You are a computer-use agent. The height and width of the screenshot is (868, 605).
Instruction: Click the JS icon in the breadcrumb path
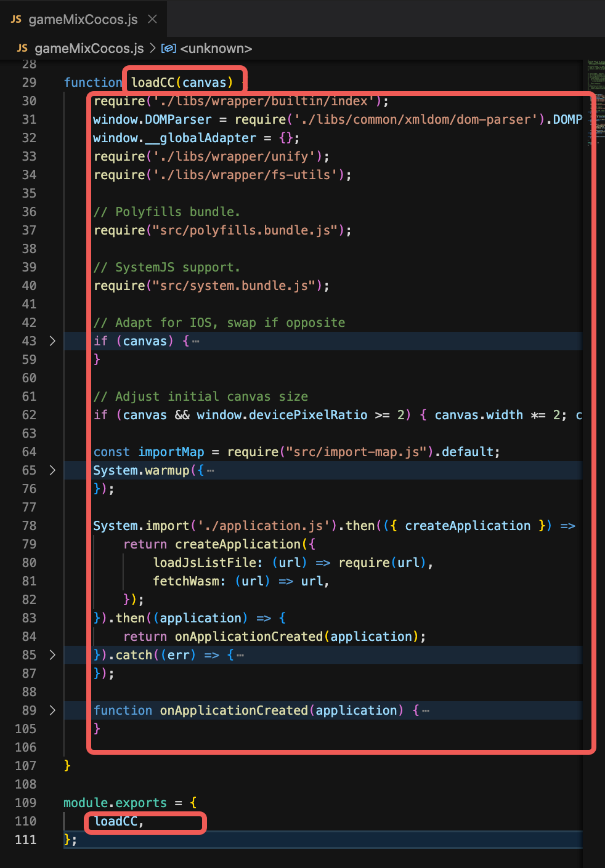pyautogui.click(x=22, y=48)
